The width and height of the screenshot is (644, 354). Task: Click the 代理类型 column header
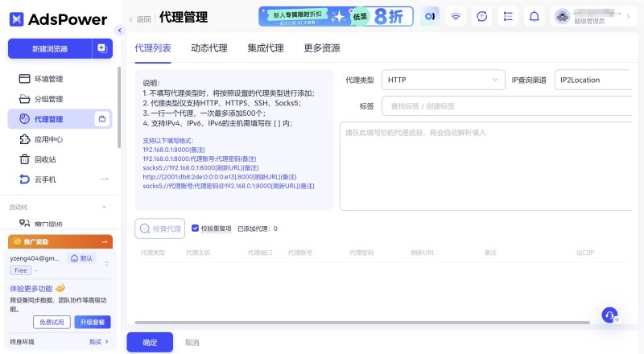pos(153,253)
